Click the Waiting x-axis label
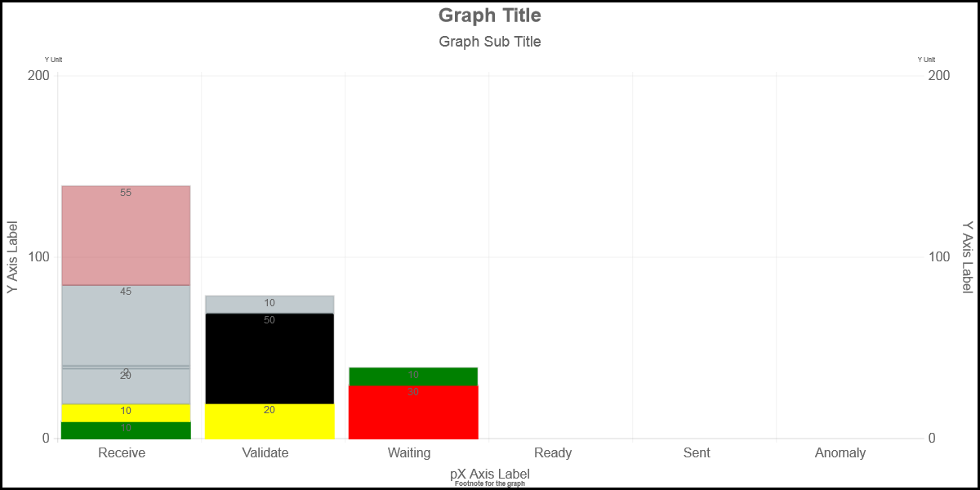Viewport: 980px width, 490px height. (x=409, y=452)
